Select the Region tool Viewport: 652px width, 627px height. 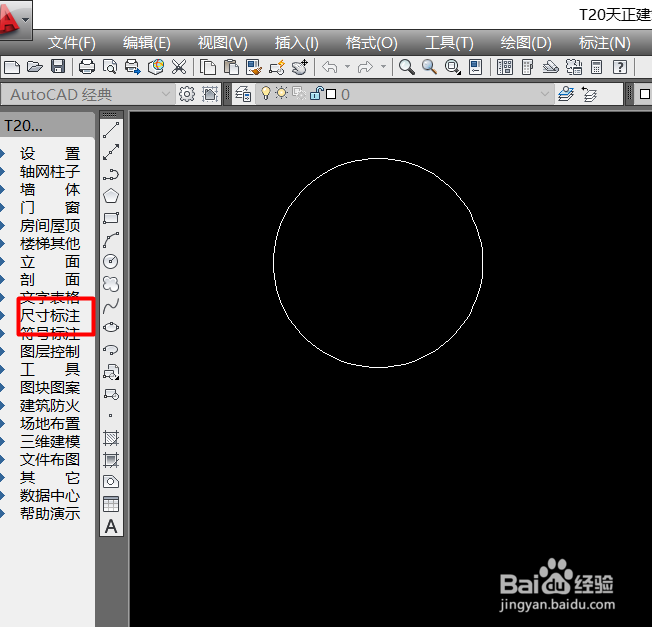click(111, 482)
